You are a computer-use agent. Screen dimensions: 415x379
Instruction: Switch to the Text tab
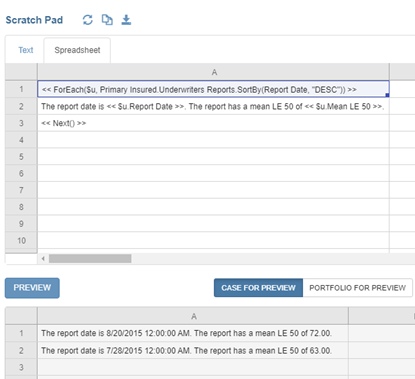(x=26, y=50)
